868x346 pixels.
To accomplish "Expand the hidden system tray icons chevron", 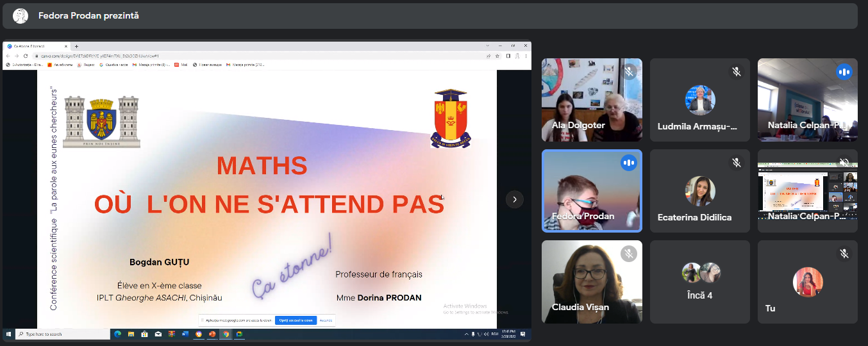I will (467, 334).
